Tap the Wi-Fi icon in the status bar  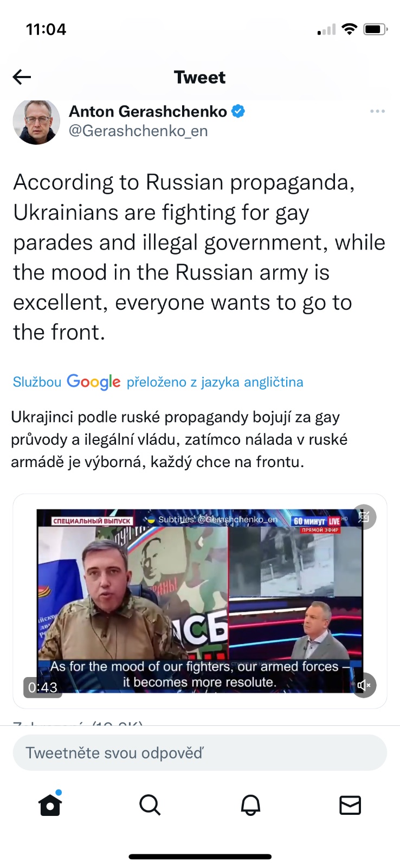(x=350, y=29)
